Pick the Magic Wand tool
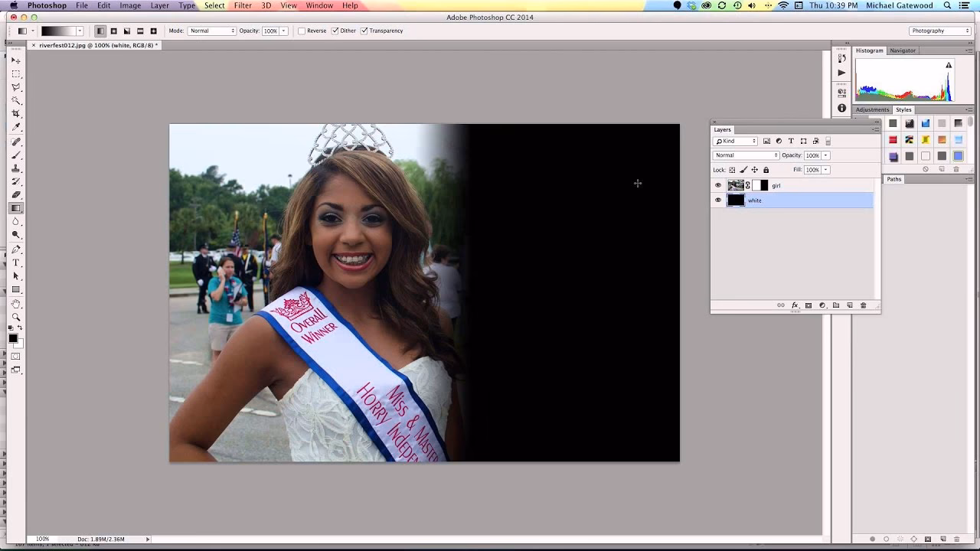Image resolution: width=980 pixels, height=551 pixels. pos(16,101)
